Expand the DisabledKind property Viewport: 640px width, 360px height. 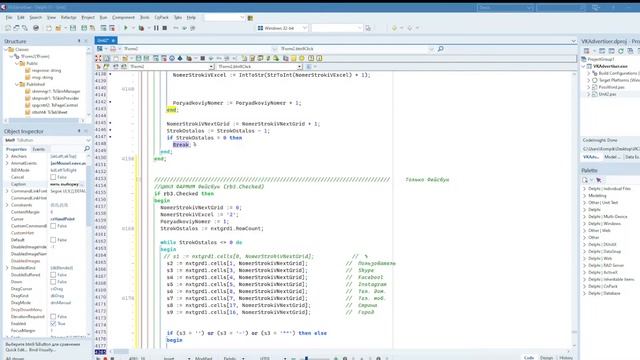(7, 268)
